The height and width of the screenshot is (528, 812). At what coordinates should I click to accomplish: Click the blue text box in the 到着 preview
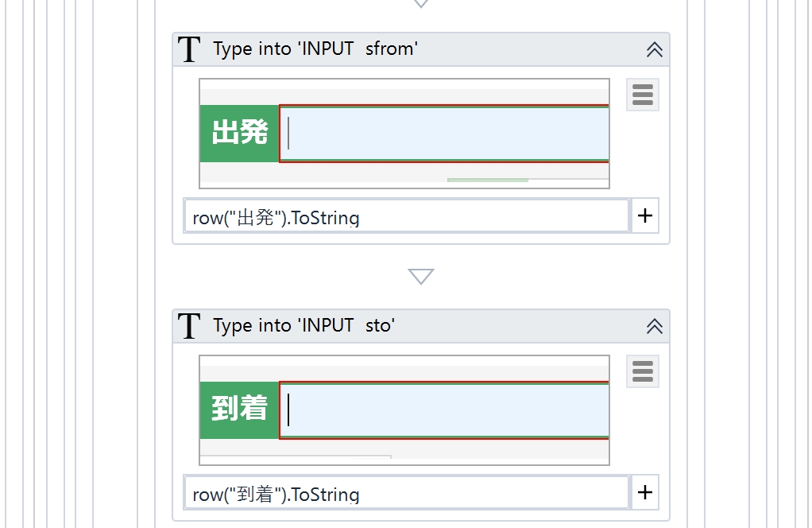tap(444, 410)
